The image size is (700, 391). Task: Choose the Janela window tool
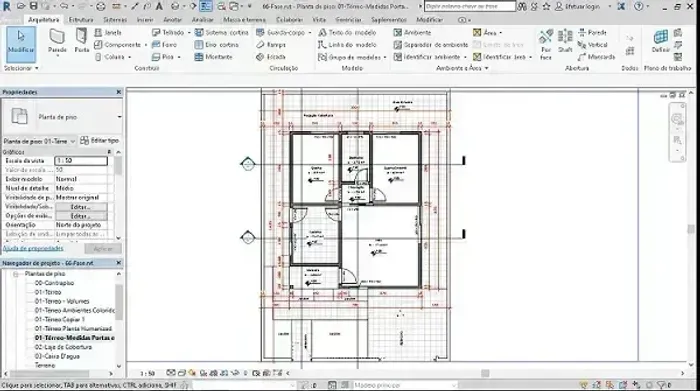(108, 33)
